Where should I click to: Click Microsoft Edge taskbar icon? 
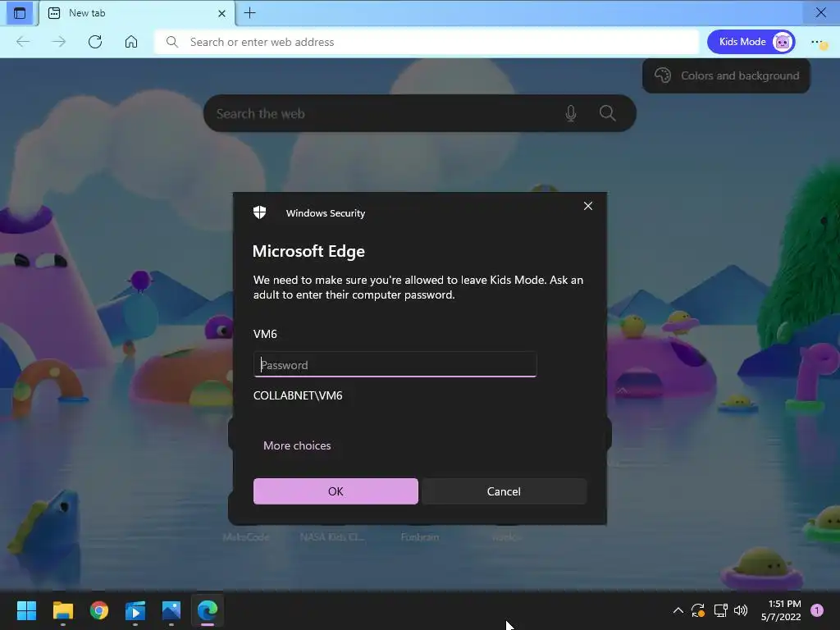pos(208,610)
